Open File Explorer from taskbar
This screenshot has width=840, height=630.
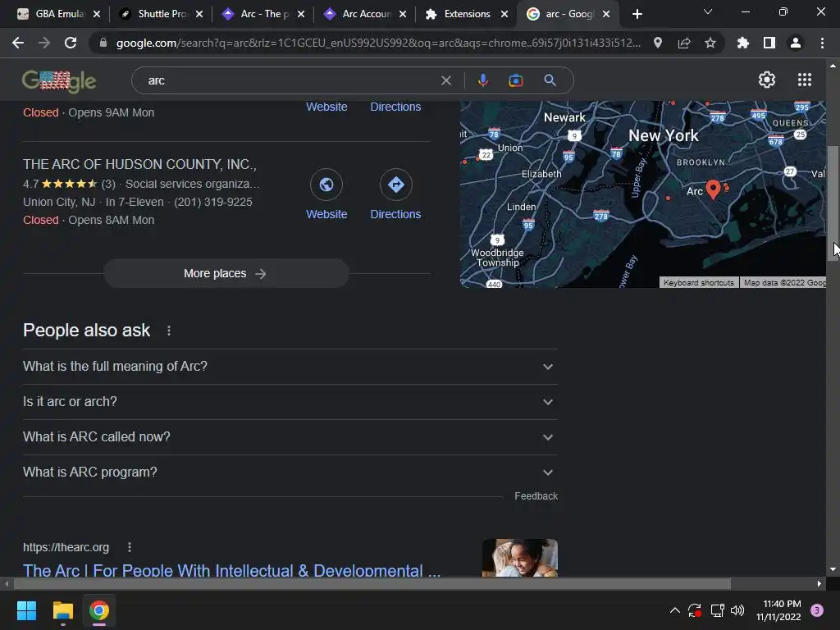[62, 610]
